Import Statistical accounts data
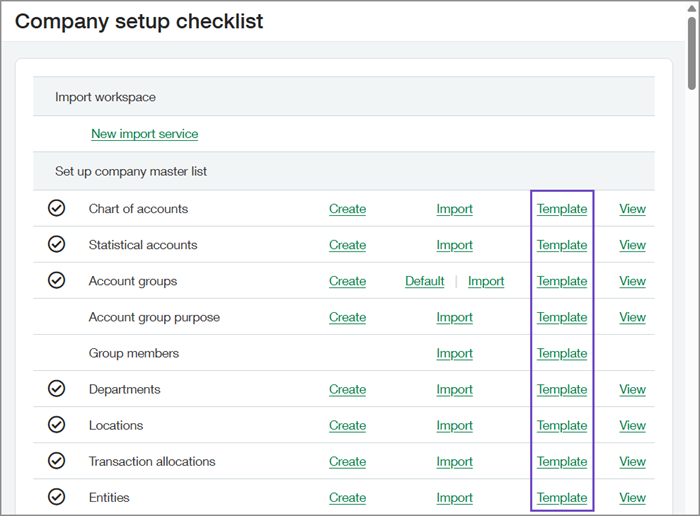 [x=454, y=245]
